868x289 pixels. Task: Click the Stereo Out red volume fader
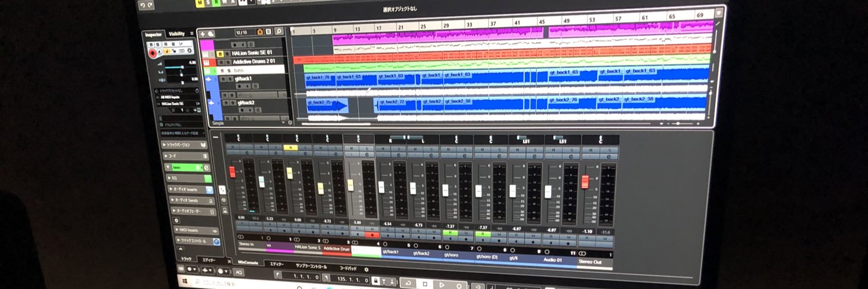pos(585,181)
